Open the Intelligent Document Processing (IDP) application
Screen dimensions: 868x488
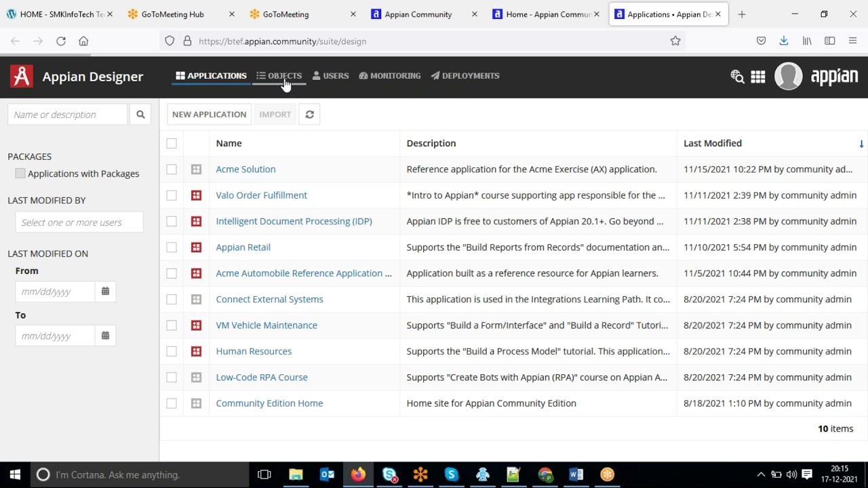[294, 222]
